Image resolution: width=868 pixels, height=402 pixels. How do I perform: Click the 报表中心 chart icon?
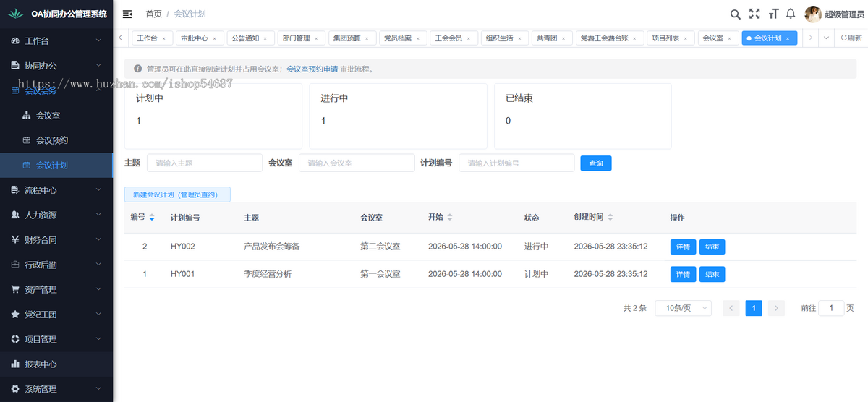(16, 364)
